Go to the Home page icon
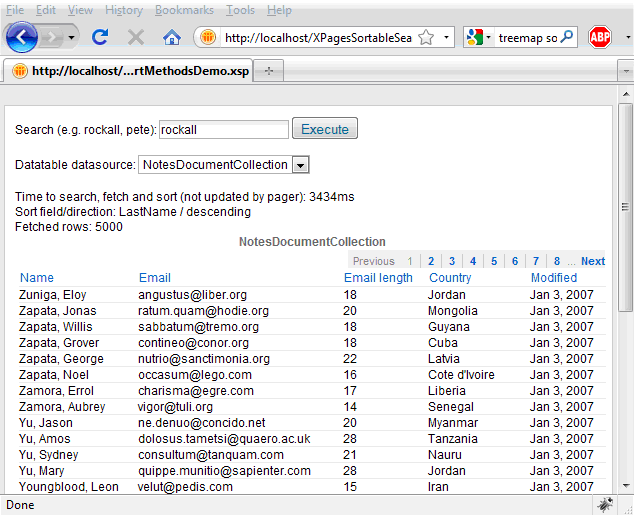Screen dimensions: 634x516 coord(172,38)
